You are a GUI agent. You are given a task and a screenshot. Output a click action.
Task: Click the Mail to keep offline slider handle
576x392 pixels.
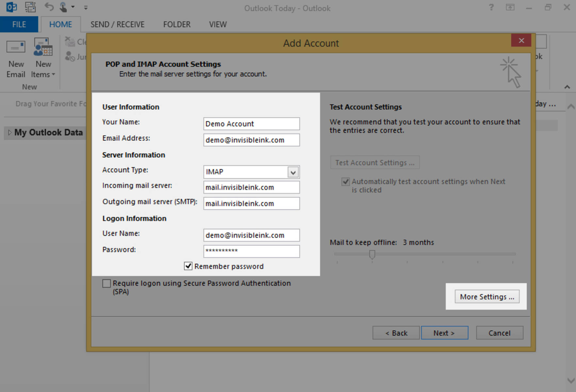click(372, 254)
